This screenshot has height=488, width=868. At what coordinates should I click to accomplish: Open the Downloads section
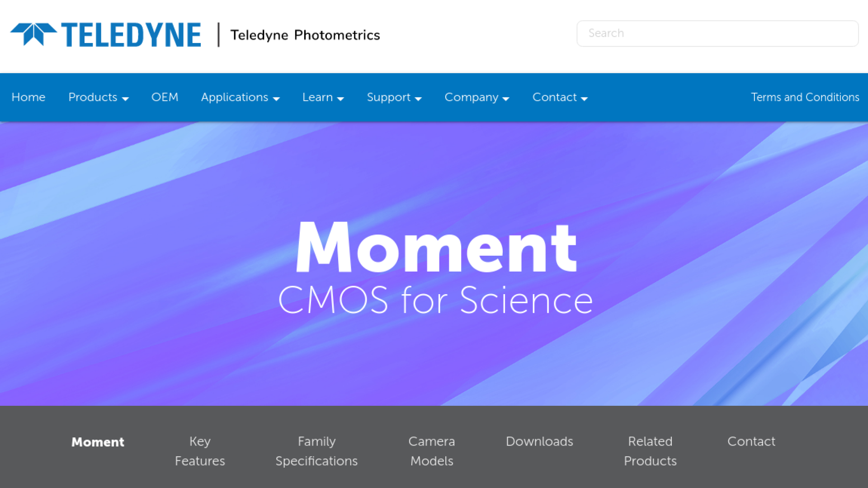539,441
